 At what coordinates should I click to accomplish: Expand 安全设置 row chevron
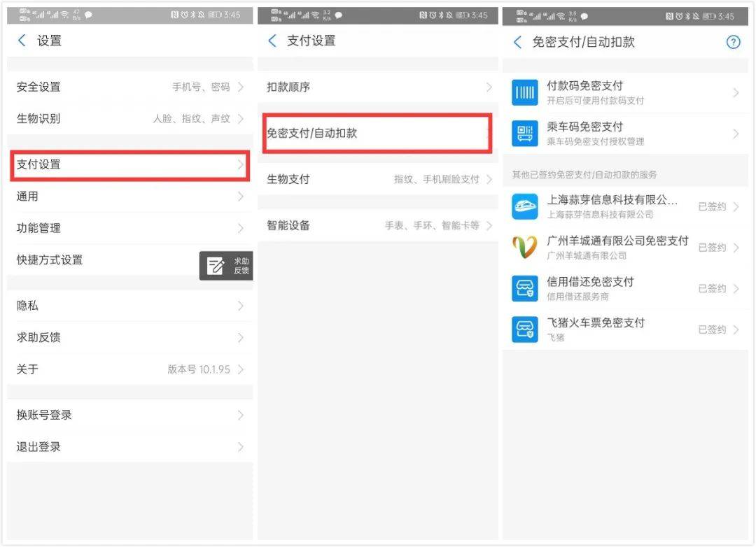click(x=240, y=87)
